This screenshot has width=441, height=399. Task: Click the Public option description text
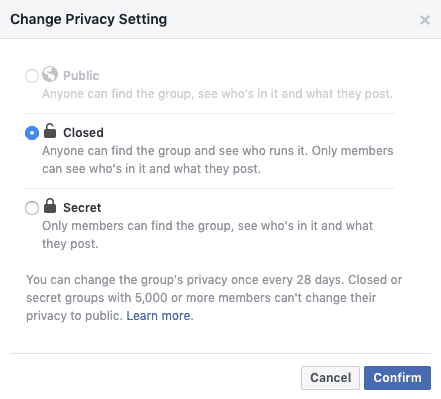[217, 94]
